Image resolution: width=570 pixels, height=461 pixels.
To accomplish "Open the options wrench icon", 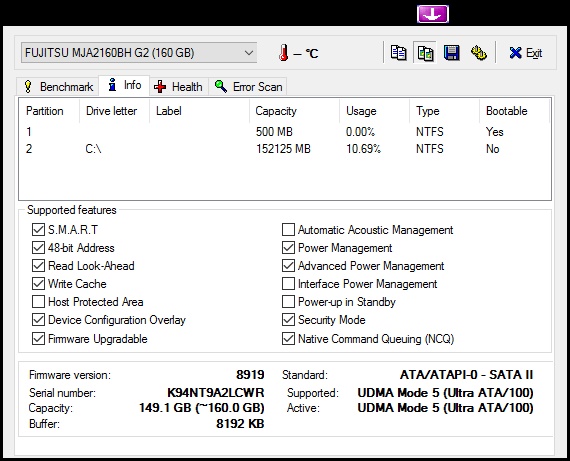I will click(x=478, y=53).
